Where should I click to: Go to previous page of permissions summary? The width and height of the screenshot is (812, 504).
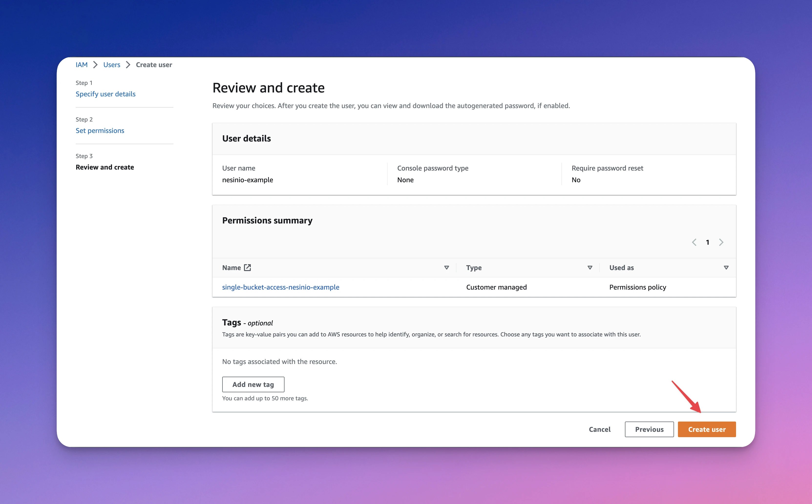click(694, 242)
